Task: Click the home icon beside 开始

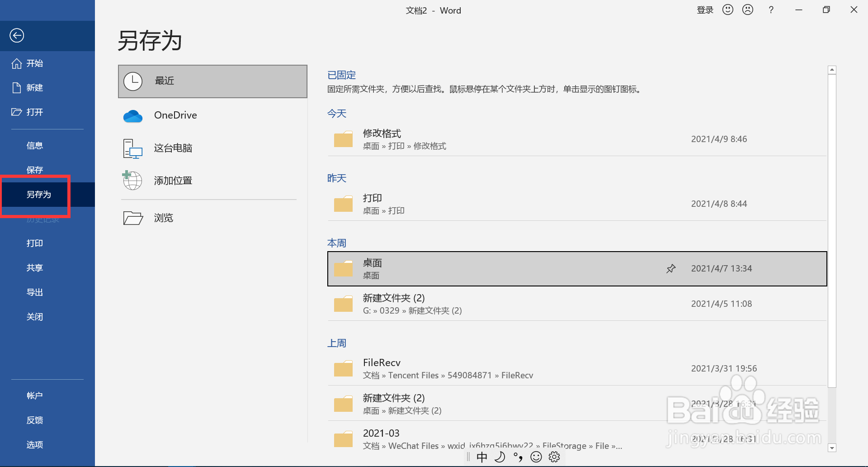Action: click(x=17, y=63)
